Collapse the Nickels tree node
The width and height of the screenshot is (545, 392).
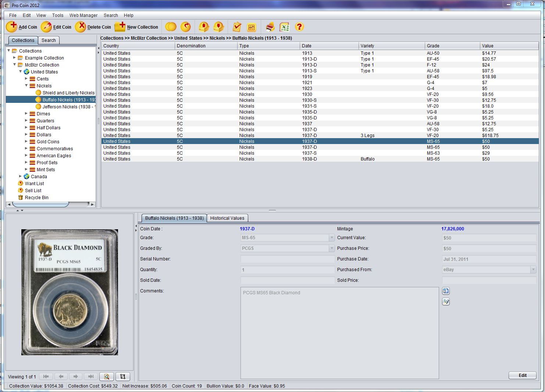(26, 86)
